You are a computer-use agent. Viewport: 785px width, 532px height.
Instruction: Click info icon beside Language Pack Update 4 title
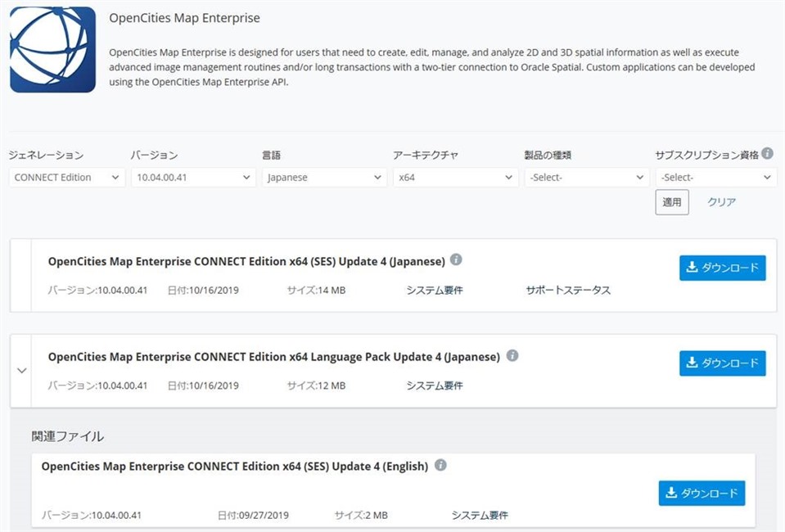512,356
